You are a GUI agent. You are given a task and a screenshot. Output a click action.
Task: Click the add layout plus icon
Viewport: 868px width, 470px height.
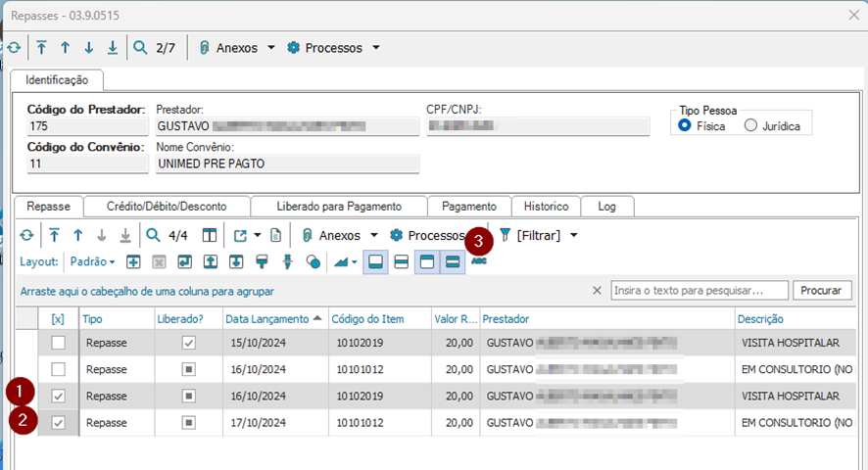pyautogui.click(x=133, y=261)
